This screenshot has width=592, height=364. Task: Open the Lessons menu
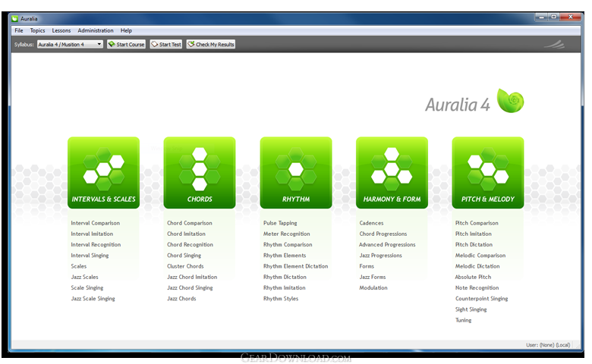[61, 30]
